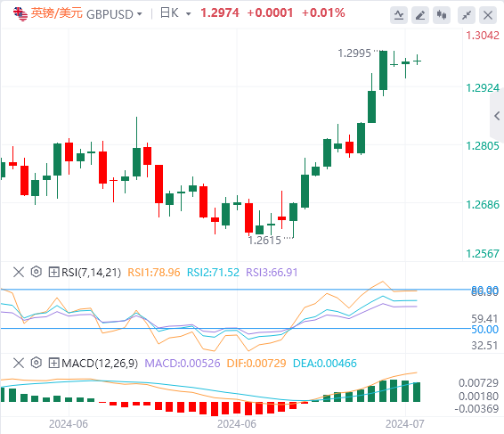Click the 1.2924 price axis label
This screenshot has height=434, width=504.
(483, 88)
